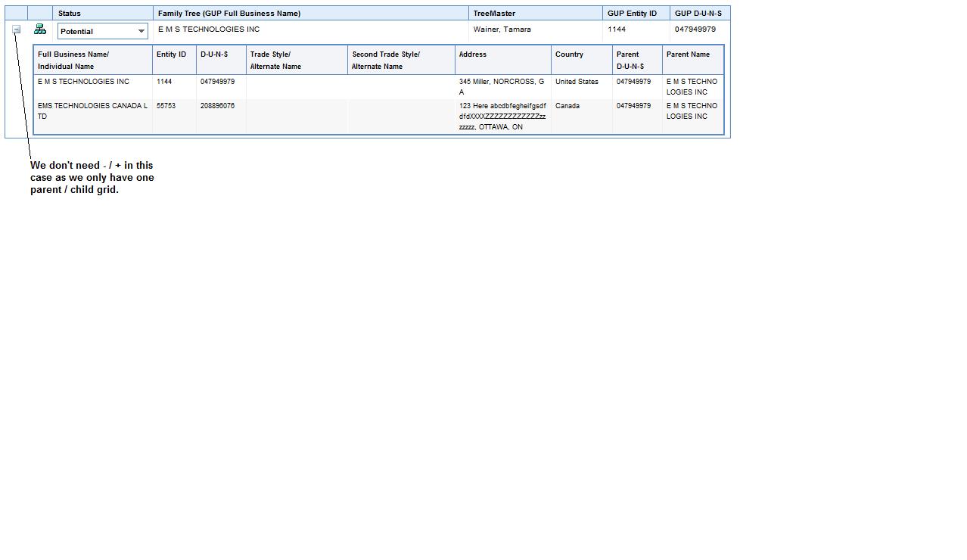Click the Status dropdown arrow
The width and height of the screenshot is (967, 560).
tap(141, 31)
